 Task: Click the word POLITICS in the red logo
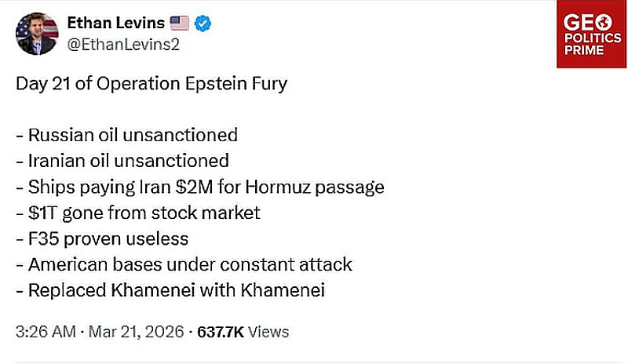click(x=591, y=38)
